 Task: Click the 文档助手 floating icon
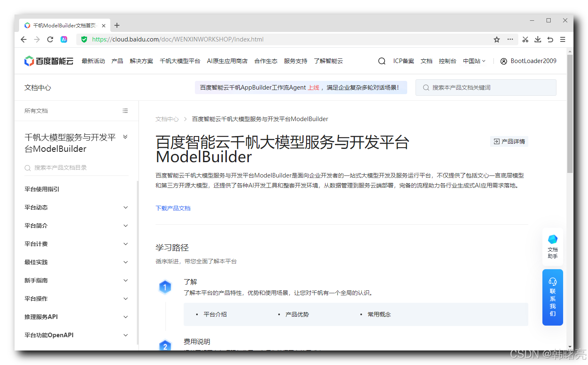pos(553,246)
